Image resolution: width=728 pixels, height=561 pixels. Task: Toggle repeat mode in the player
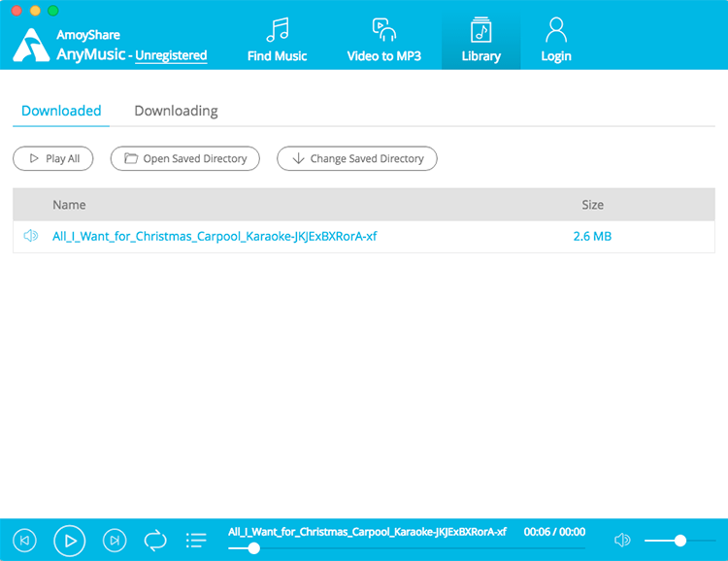[x=155, y=541]
